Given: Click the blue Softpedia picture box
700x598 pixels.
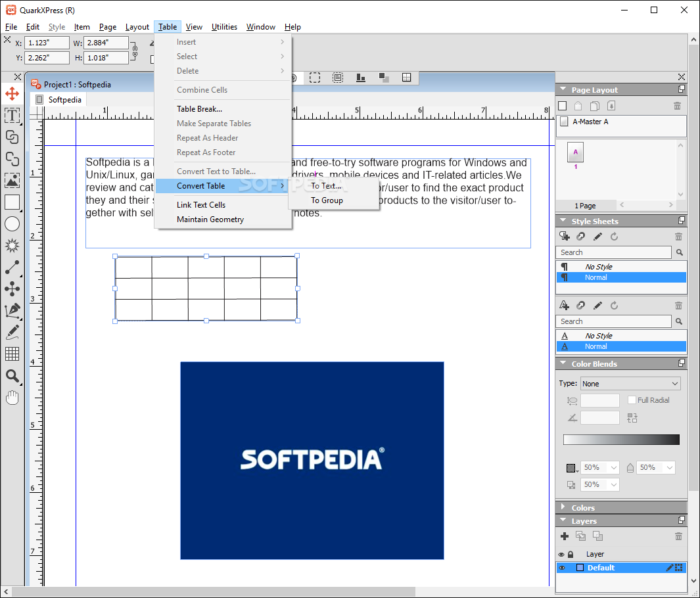Looking at the screenshot, I should pyautogui.click(x=312, y=460).
